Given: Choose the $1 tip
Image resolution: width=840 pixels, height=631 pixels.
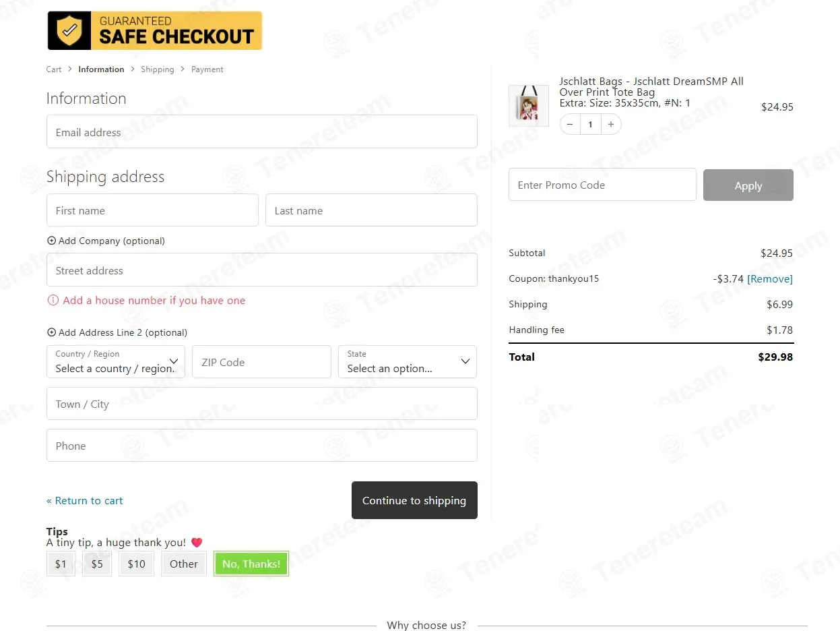Looking at the screenshot, I should click(61, 564).
